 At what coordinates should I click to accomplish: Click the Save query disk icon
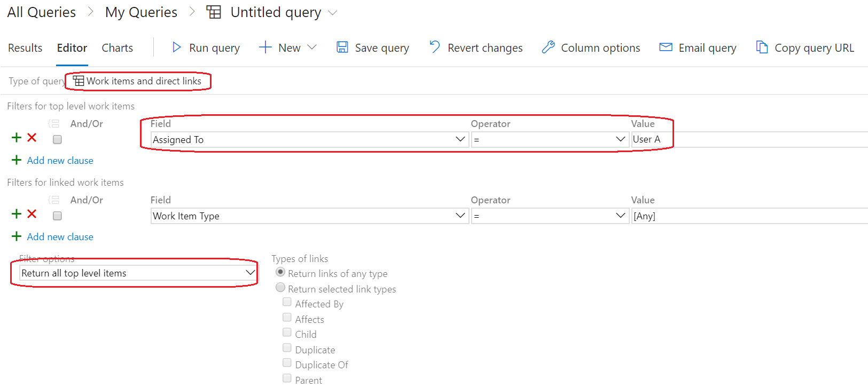[342, 47]
